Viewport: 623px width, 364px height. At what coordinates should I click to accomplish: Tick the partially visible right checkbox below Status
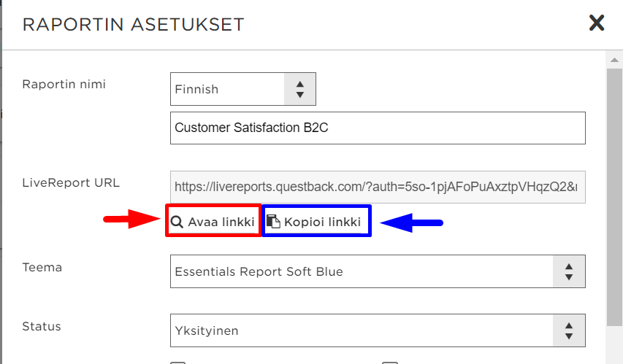[x=390, y=363]
